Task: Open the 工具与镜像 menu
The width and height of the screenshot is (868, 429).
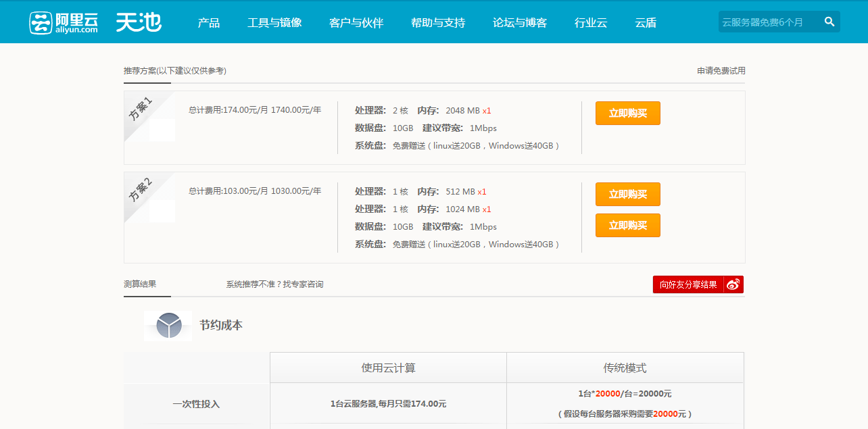Action: (x=274, y=23)
